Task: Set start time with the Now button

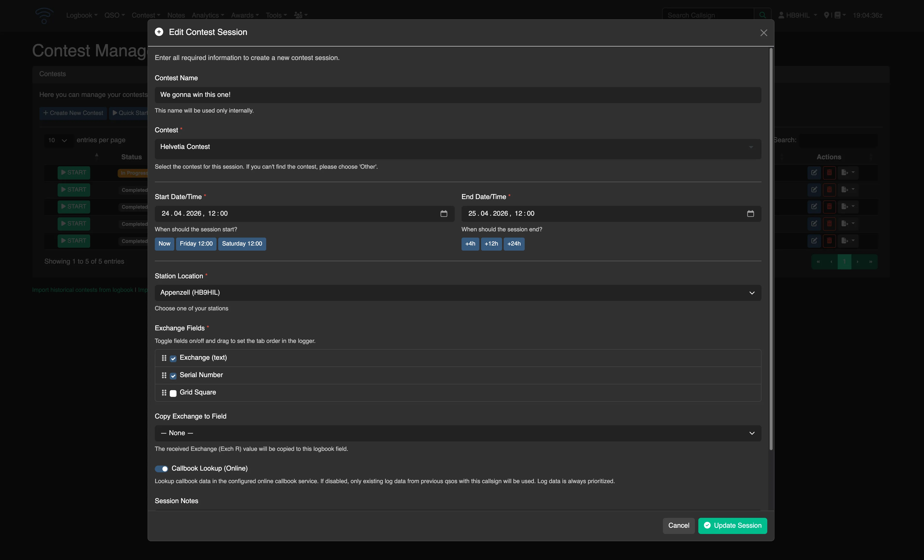Action: tap(164, 244)
